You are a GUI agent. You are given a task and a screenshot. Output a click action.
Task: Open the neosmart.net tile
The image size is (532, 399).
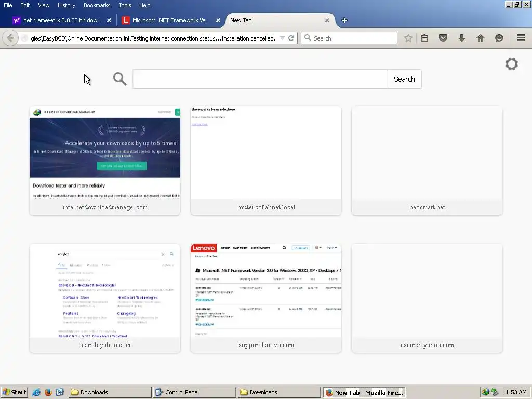click(x=427, y=160)
